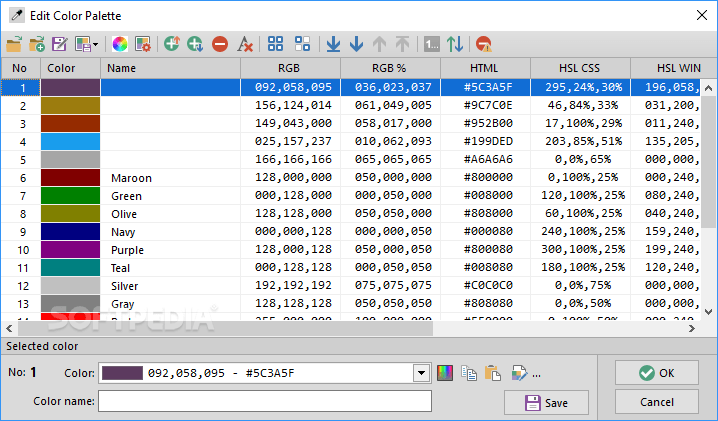Click RGB value 166,166,166

(x=293, y=159)
